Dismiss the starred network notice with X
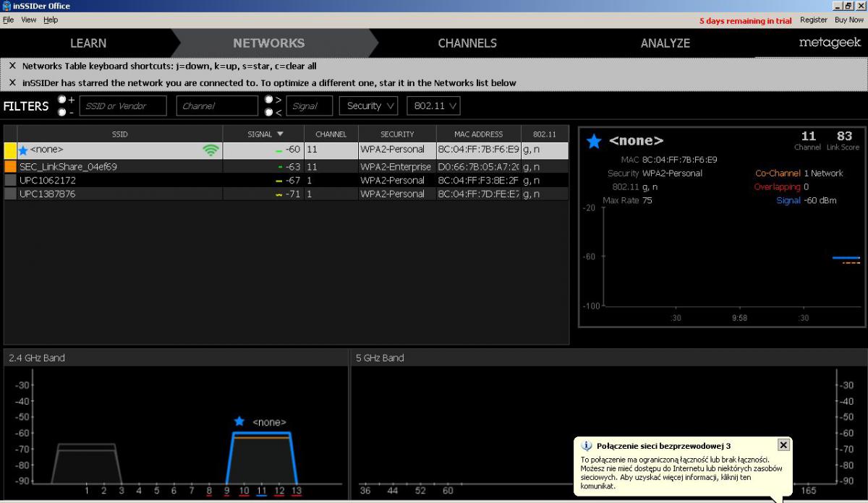Screen dimensions: 868x503 coord(12,82)
